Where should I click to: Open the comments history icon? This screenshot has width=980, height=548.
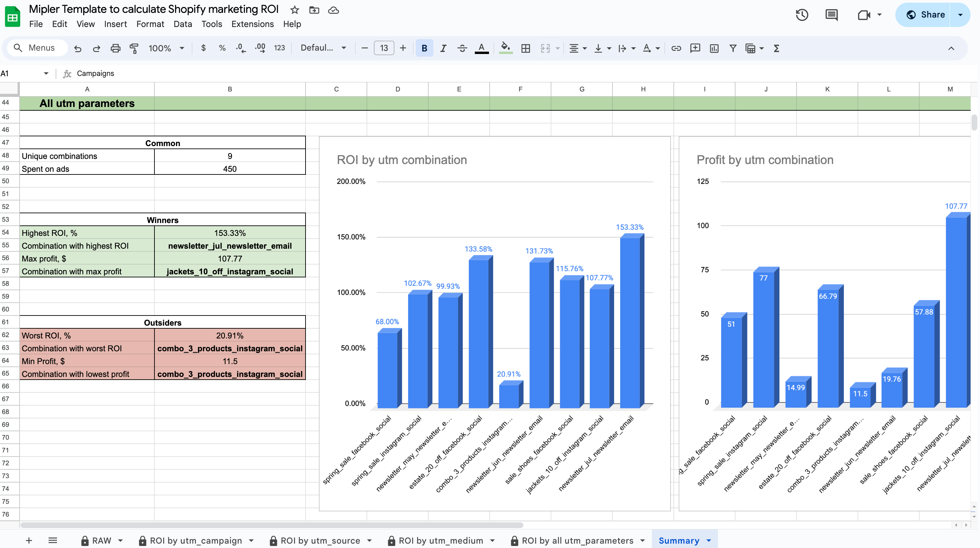click(x=831, y=15)
